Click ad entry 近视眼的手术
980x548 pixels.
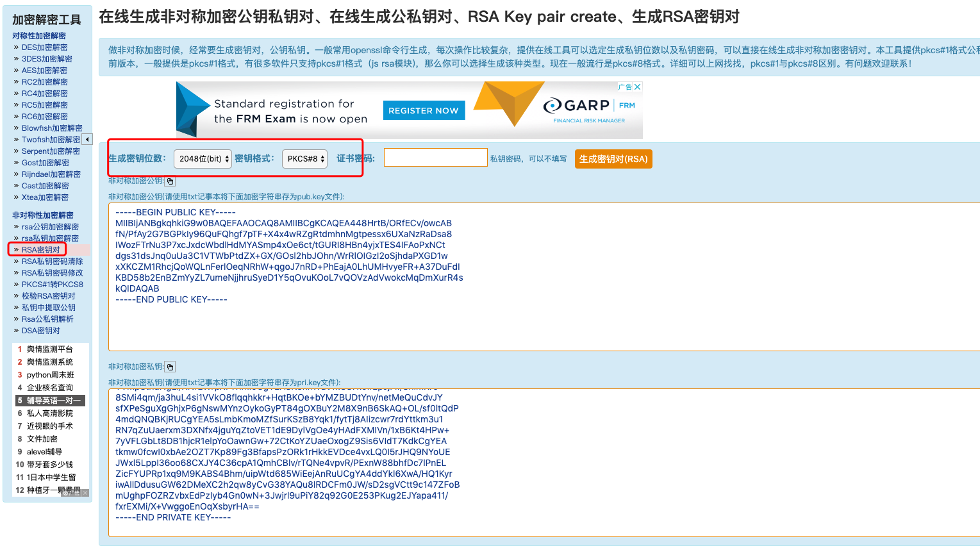pyautogui.click(x=50, y=426)
